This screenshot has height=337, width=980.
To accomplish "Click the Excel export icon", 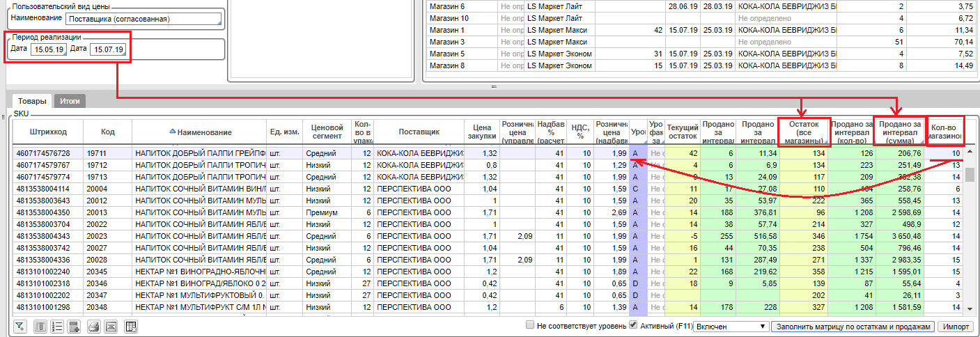I will coord(111,327).
